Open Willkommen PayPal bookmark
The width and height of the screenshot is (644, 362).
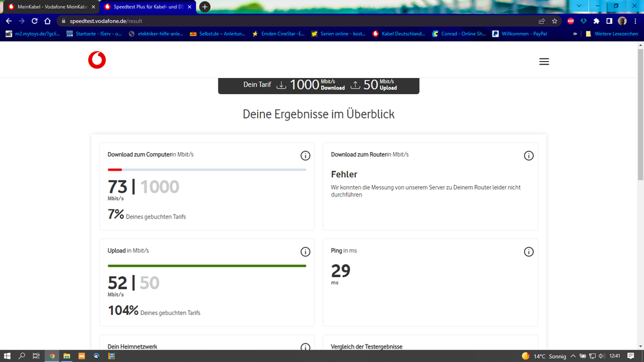tap(520, 33)
